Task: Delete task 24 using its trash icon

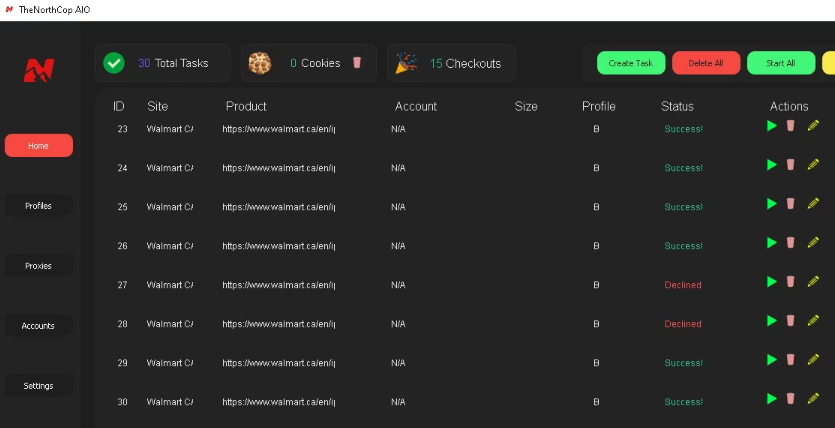Action: coord(790,164)
